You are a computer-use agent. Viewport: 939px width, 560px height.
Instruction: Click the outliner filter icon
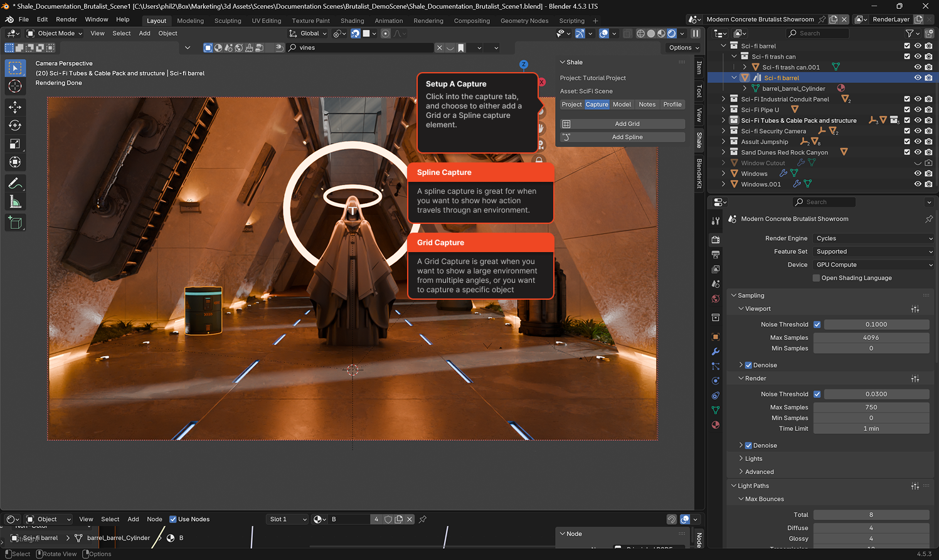[910, 33]
